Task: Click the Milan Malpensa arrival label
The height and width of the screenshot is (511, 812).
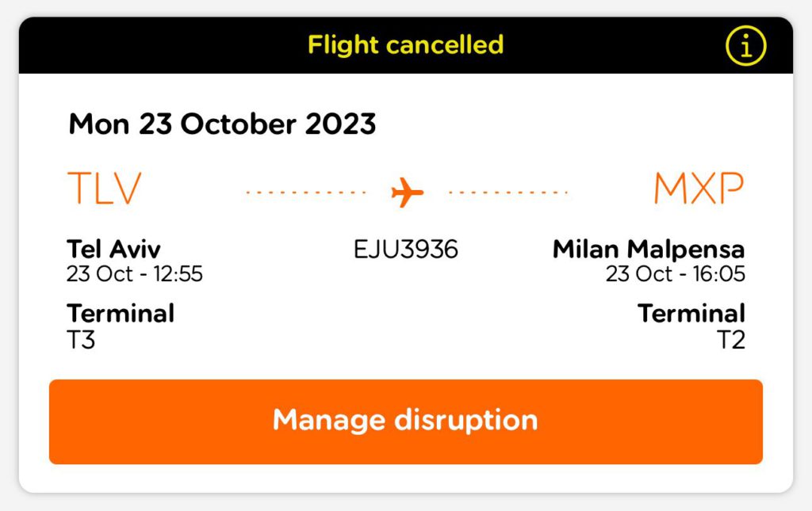Action: pos(649,250)
